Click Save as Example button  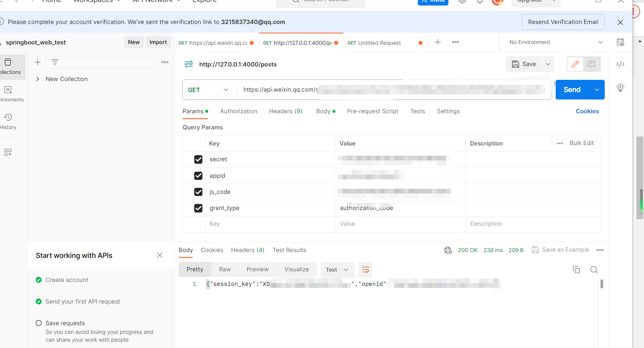click(x=560, y=250)
